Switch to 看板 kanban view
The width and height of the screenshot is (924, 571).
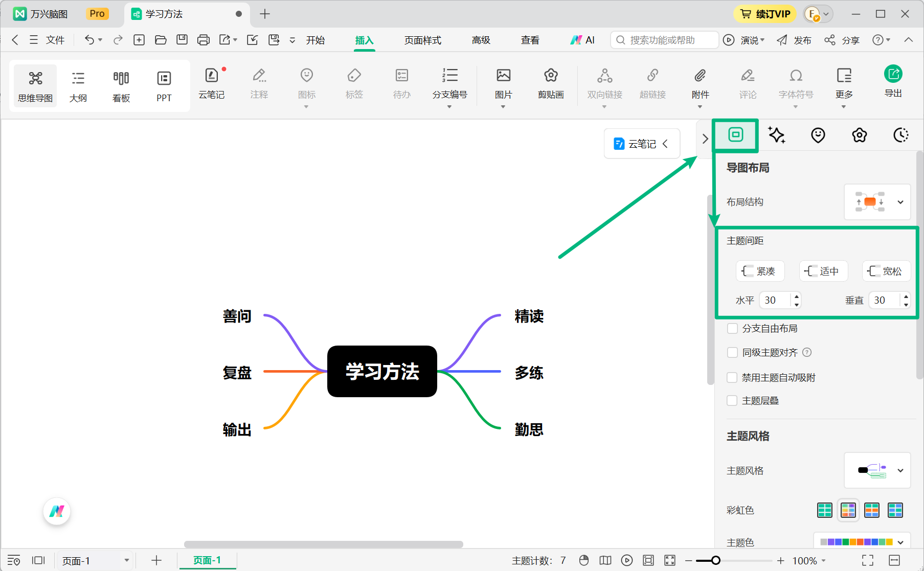[x=121, y=86]
